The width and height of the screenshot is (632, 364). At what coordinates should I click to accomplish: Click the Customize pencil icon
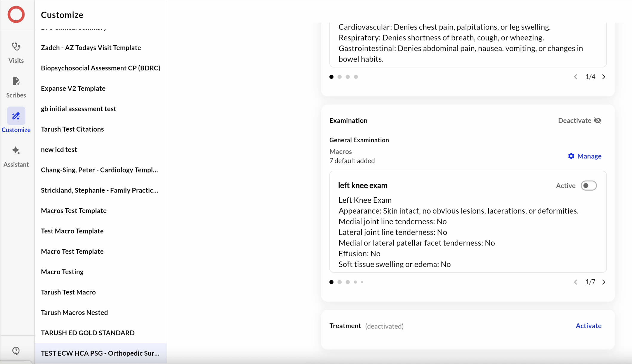coord(16,116)
